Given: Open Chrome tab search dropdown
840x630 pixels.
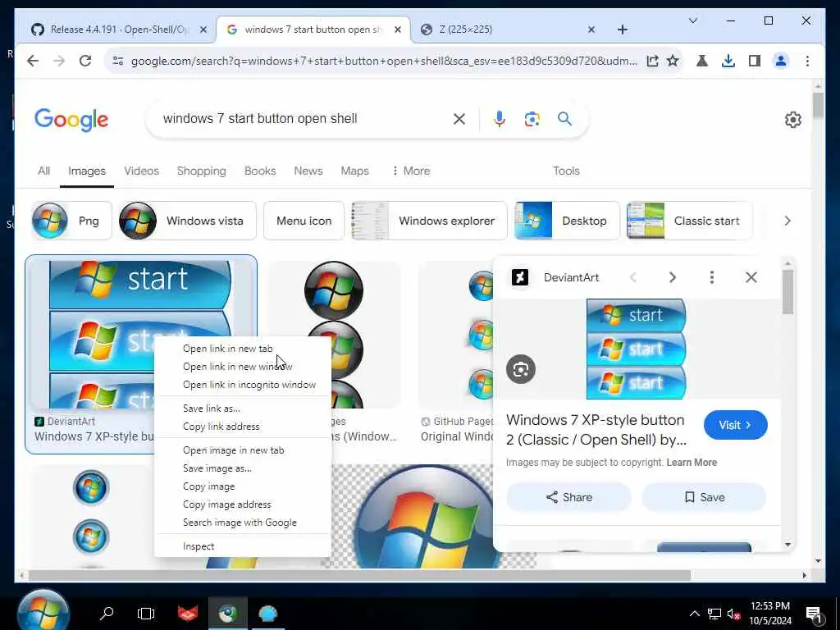Looking at the screenshot, I should click(692, 21).
